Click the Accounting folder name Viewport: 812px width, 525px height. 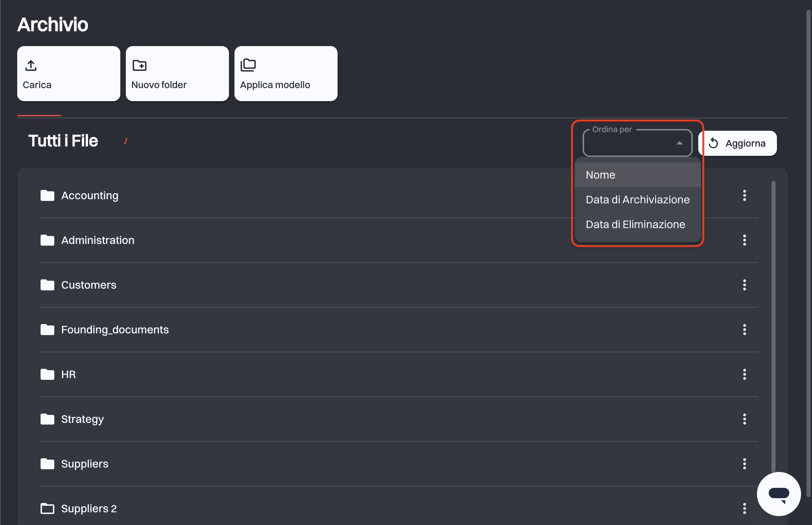coord(90,195)
